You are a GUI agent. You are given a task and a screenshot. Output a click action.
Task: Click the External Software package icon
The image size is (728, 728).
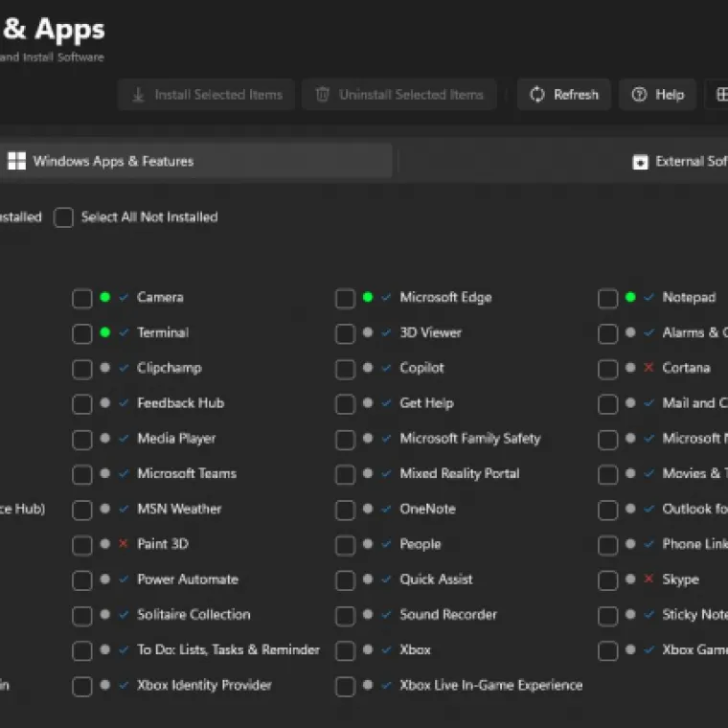click(640, 162)
